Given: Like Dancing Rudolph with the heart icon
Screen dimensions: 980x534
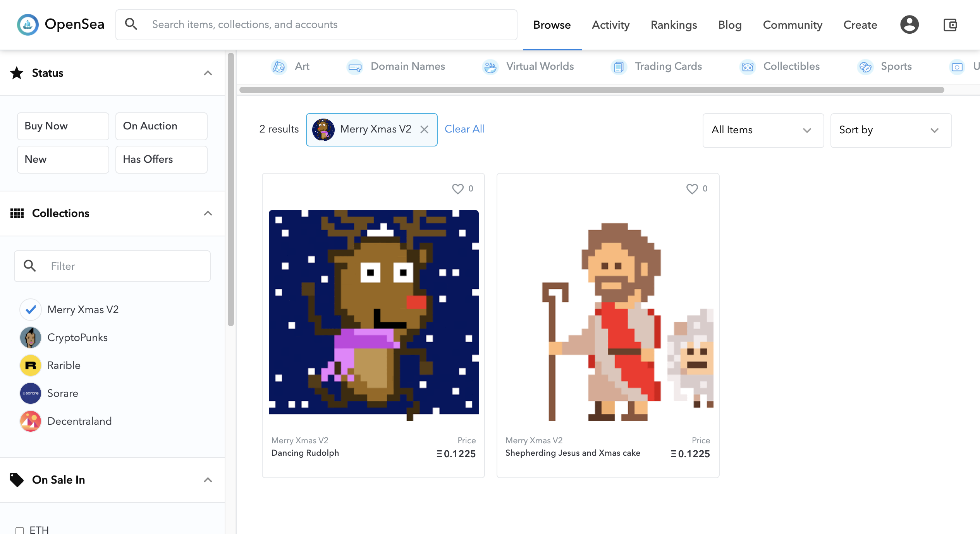Looking at the screenshot, I should [458, 189].
